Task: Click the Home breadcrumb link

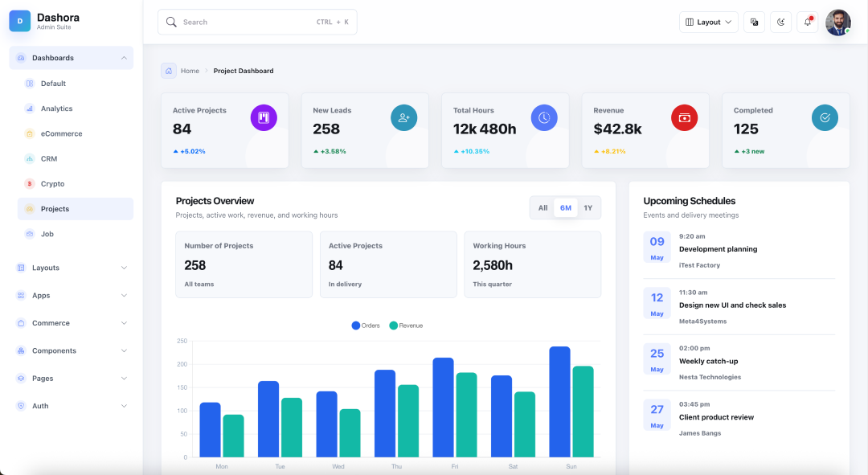Action: pyautogui.click(x=190, y=71)
